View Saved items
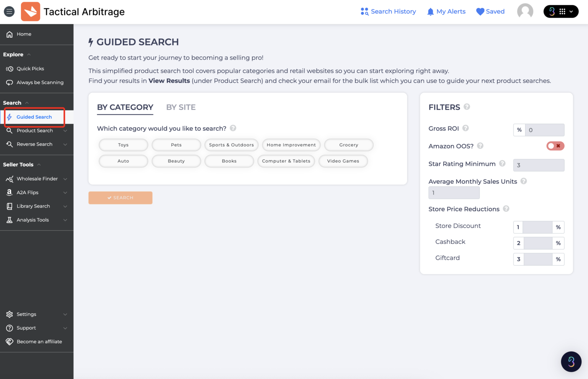This screenshot has height=379, width=588. tap(490, 11)
